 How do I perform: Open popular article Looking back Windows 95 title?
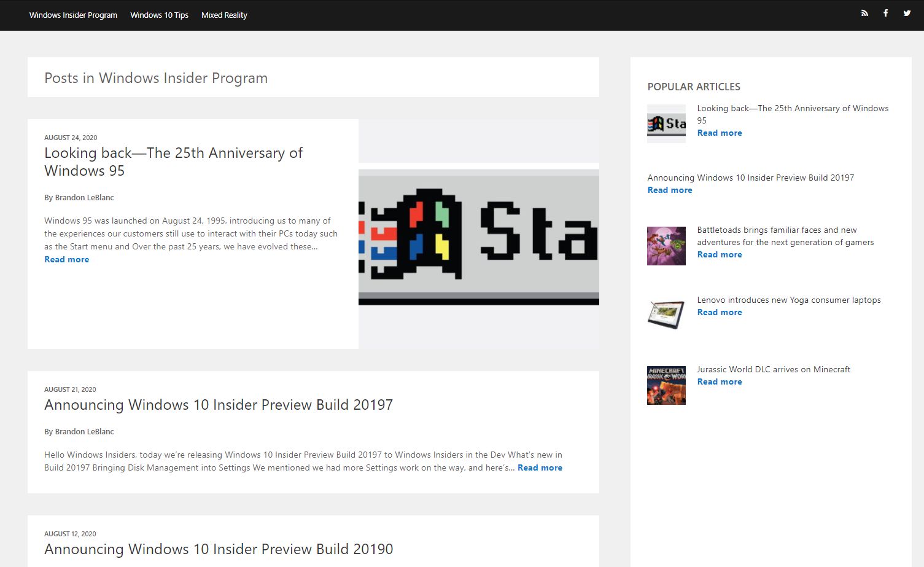[x=793, y=114]
